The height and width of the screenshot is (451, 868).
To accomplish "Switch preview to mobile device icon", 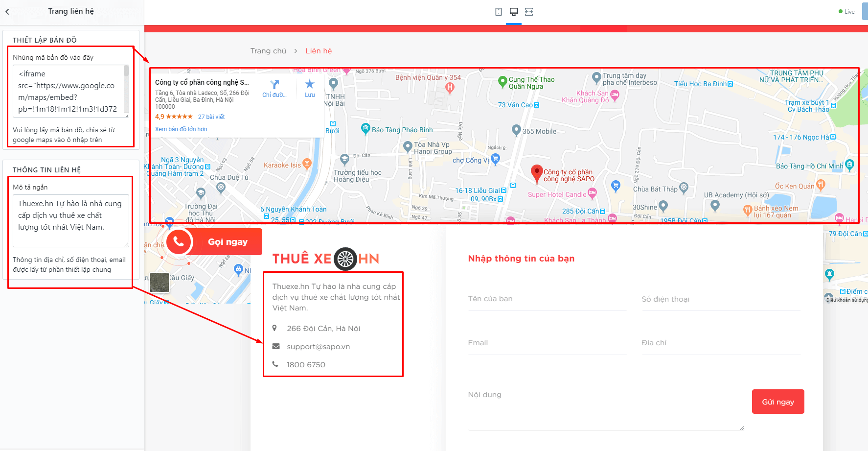I will (498, 12).
